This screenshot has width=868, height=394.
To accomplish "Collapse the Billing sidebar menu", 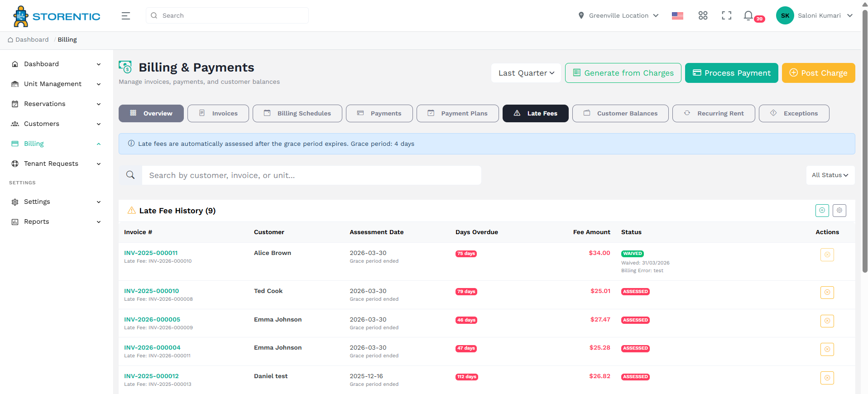I will [56, 144].
